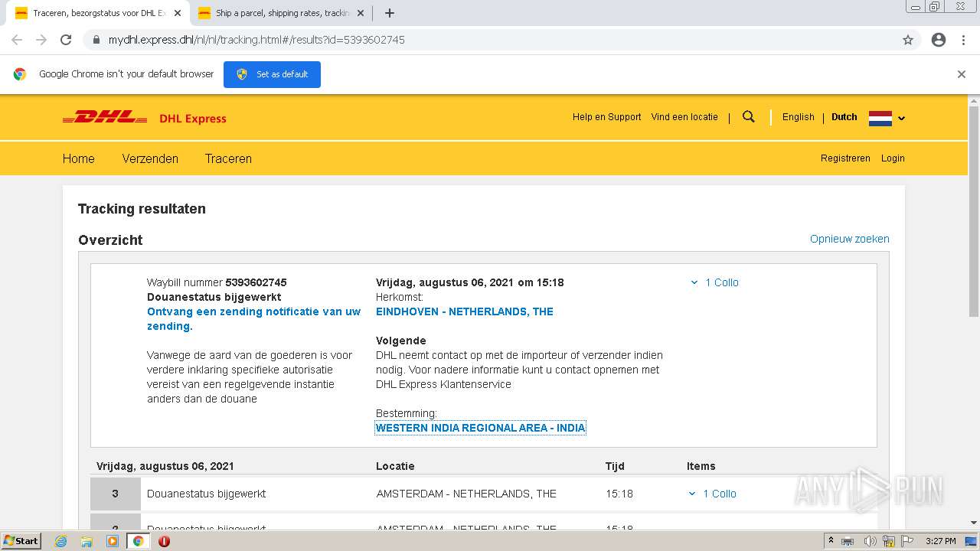
Task: Open Vind een locatie link
Action: tap(684, 117)
